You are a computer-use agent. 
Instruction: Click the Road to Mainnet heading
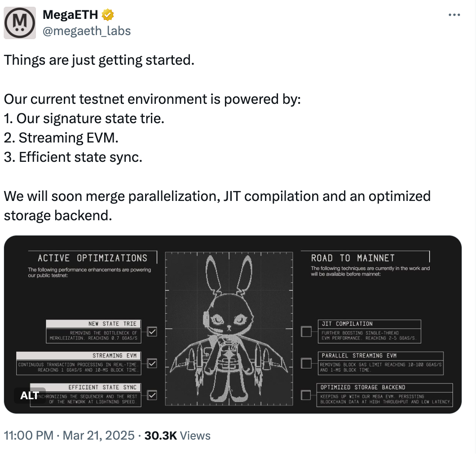(353, 258)
